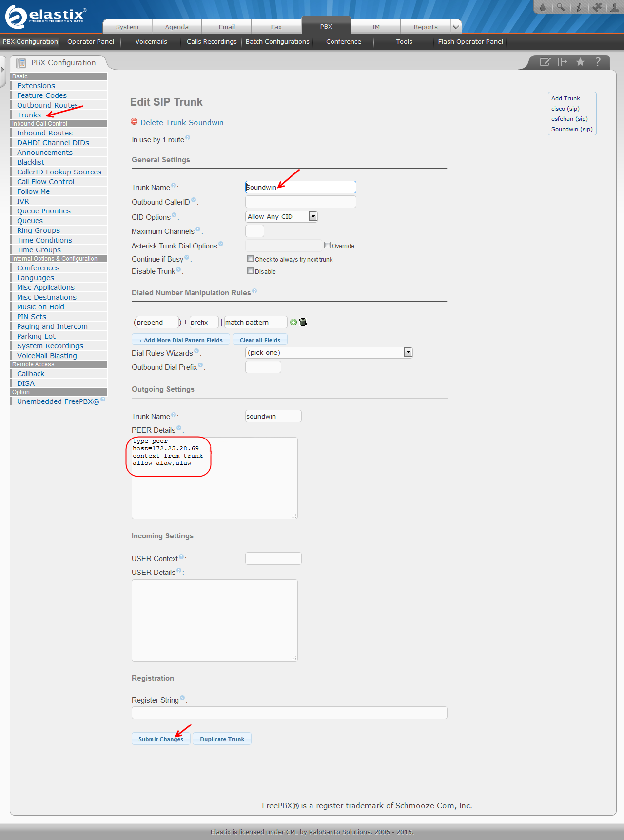Viewport: 624px width, 840px height.
Task: Click the USER Context input field
Action: click(273, 558)
